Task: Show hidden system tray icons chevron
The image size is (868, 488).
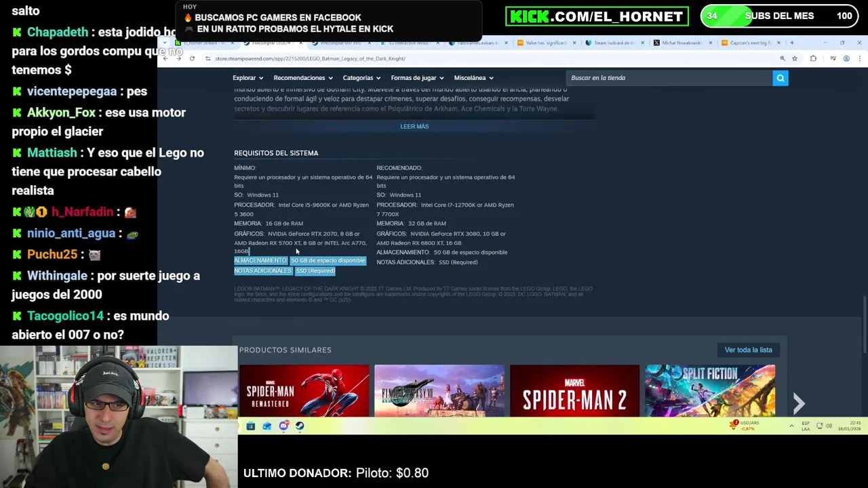Action: click(x=791, y=426)
